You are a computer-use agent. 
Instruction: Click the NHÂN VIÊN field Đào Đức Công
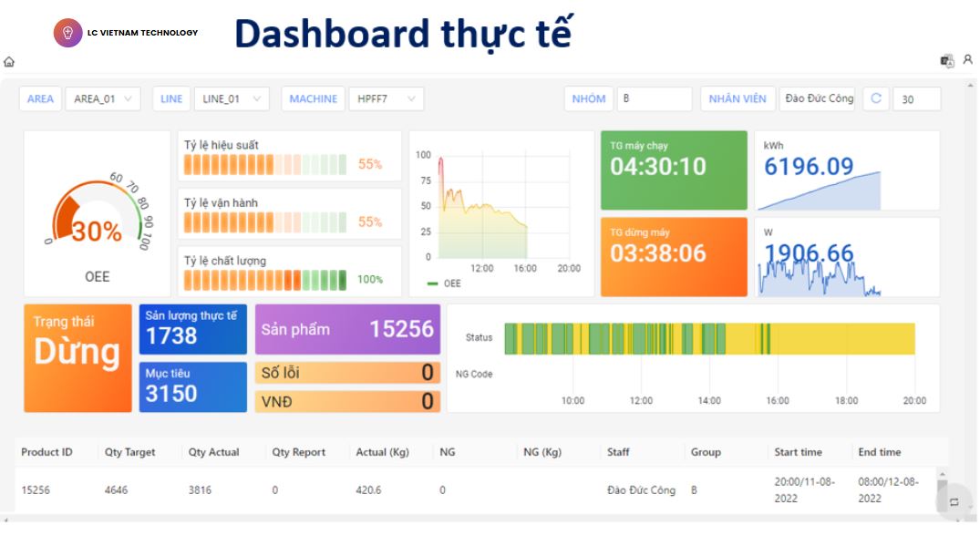tap(818, 98)
